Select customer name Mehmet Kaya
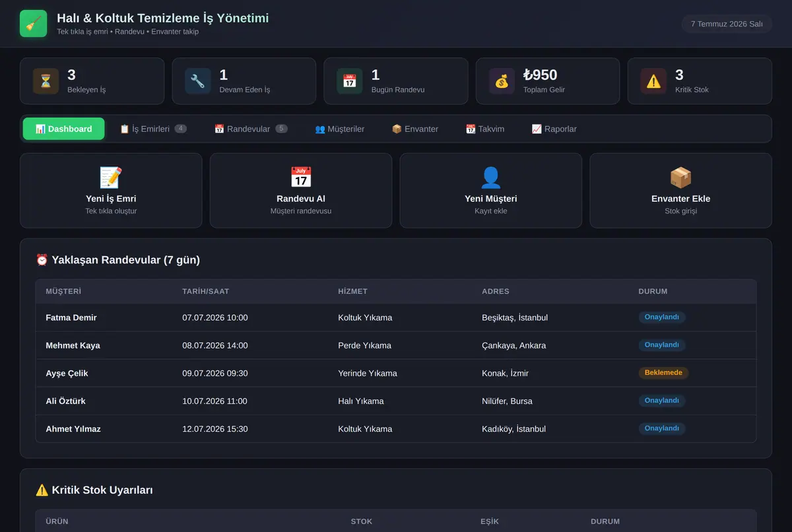Viewport: 792px width, 532px height. click(73, 345)
